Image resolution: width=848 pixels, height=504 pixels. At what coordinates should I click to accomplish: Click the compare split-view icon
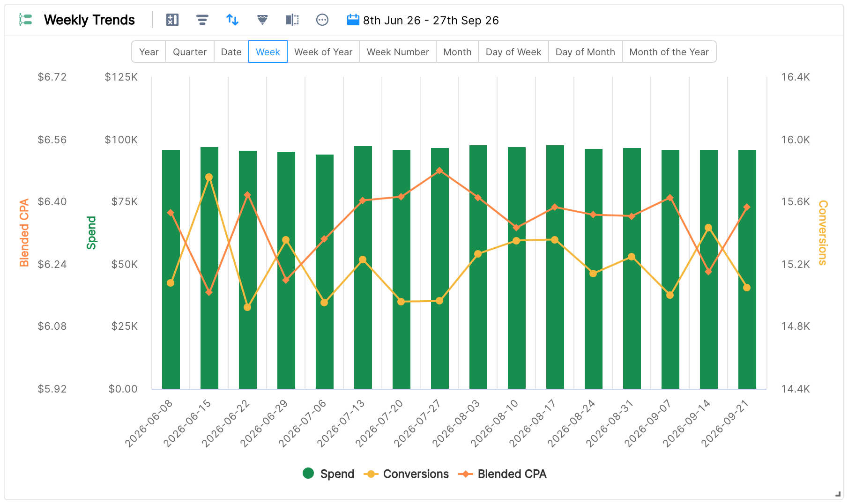(292, 20)
